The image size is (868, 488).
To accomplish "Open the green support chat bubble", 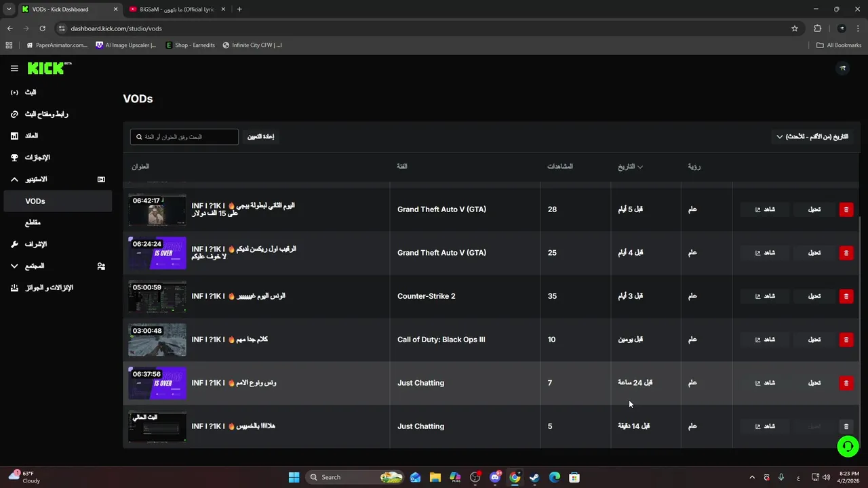I will coord(848,446).
